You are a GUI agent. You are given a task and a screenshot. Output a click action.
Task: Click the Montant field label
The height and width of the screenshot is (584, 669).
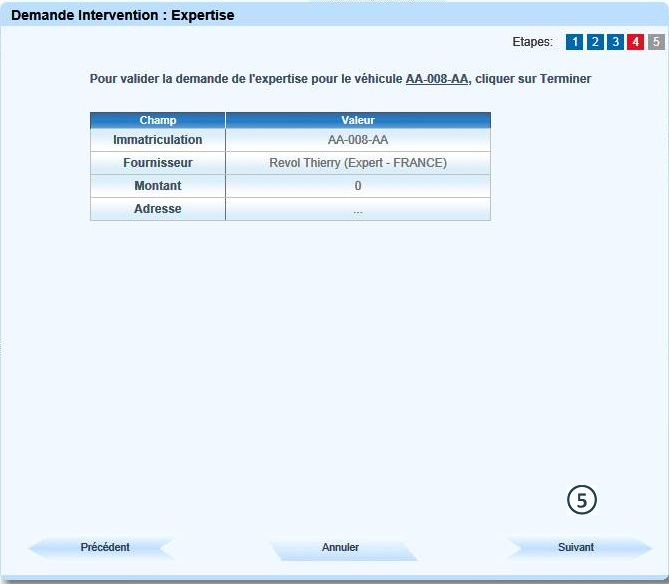(x=158, y=186)
